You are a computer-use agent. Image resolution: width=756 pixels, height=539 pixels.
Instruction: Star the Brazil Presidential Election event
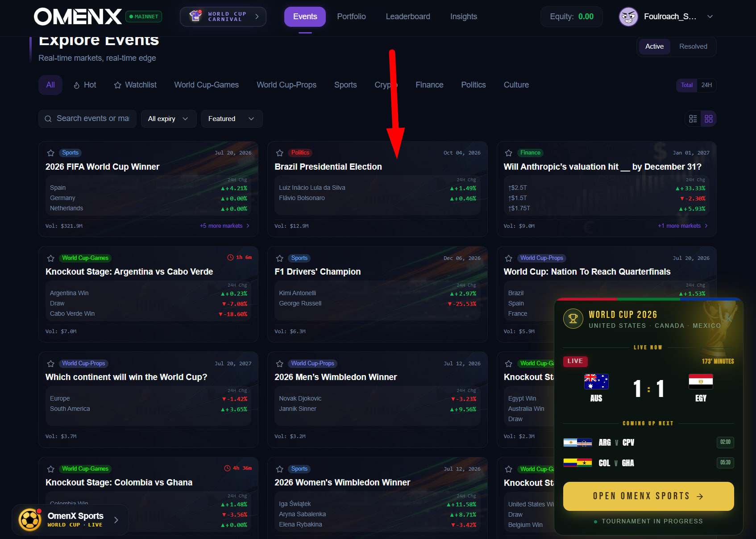(280, 153)
